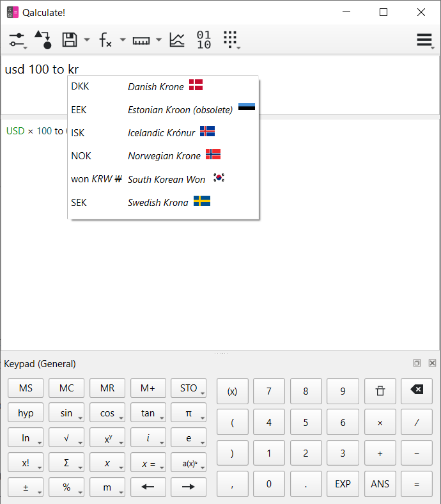Click the MS memory store button
Viewport: 441px width, 504px height.
(26, 388)
